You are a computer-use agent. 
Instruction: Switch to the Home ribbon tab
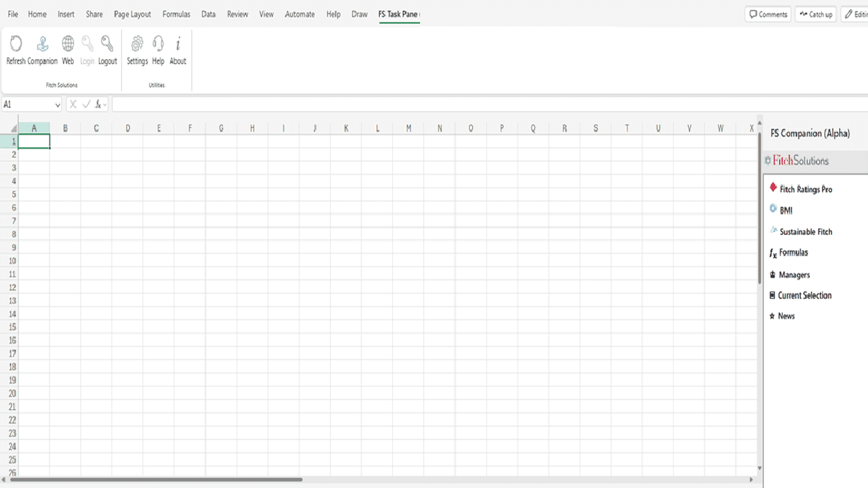[x=37, y=14]
